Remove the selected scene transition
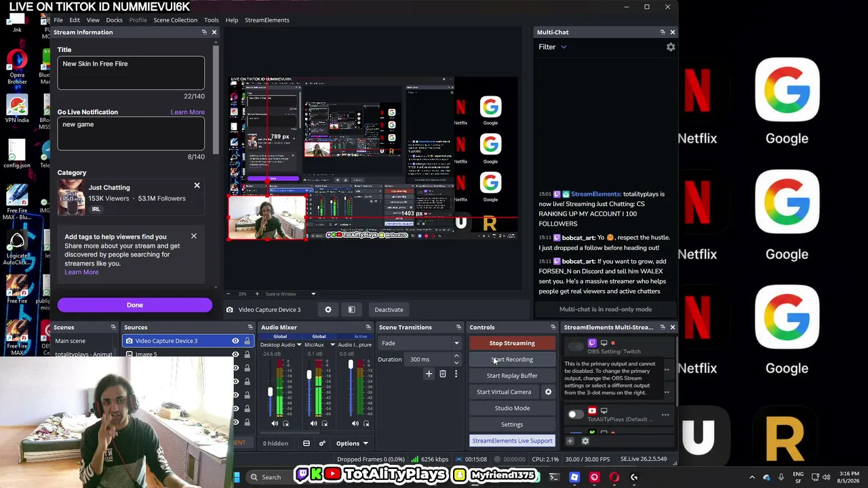This screenshot has height=488, width=868. click(443, 373)
